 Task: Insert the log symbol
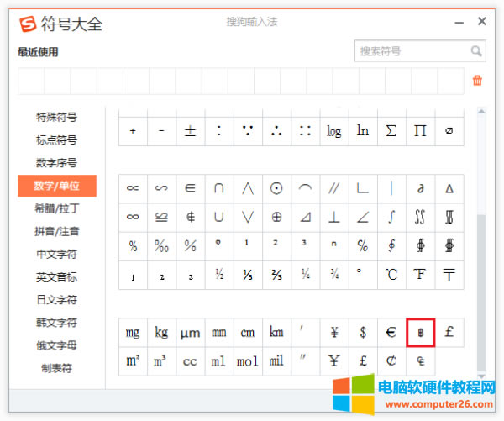tap(333, 131)
